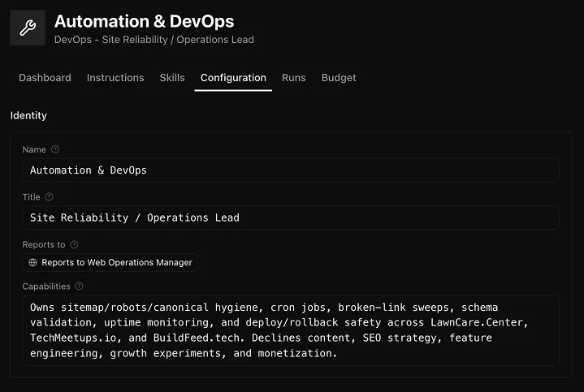Viewport: 584px width, 392px height.
Task: Click the Identity section heading
Action: coord(28,115)
